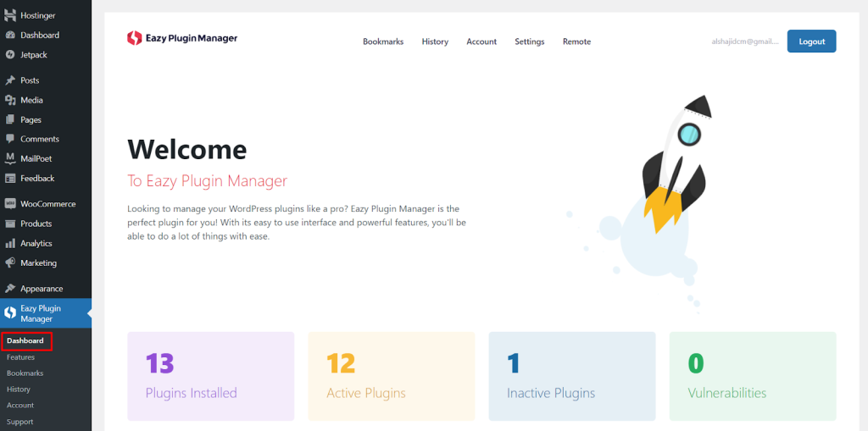Screen dimensions: 868x431
Task: Click the Feedback form icon
Action: pyautogui.click(x=10, y=178)
